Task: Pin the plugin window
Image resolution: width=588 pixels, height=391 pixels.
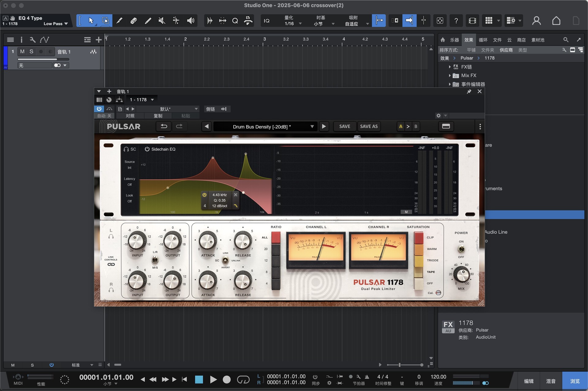Action: pos(469,91)
